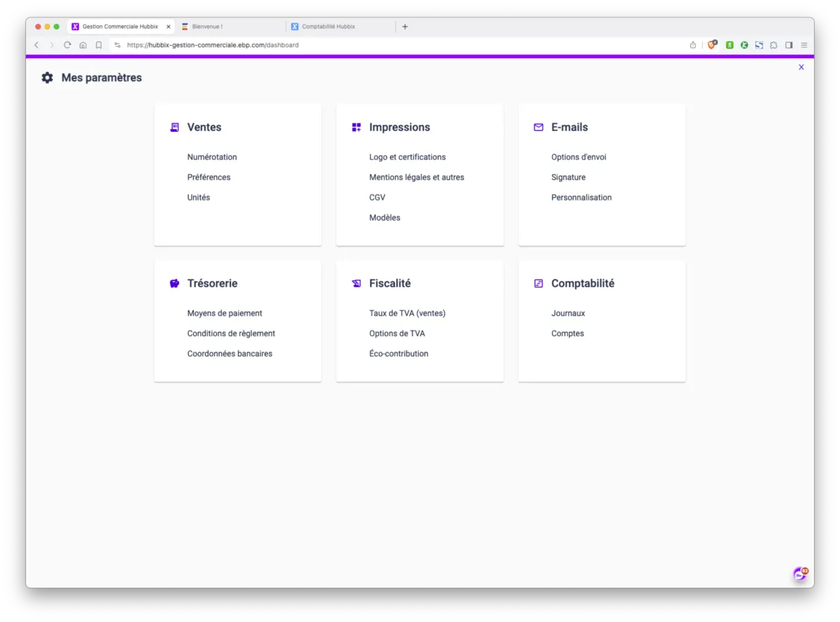Image resolution: width=840 pixels, height=622 pixels.
Task: Open Journaux under Comptabilité
Action: (x=568, y=313)
